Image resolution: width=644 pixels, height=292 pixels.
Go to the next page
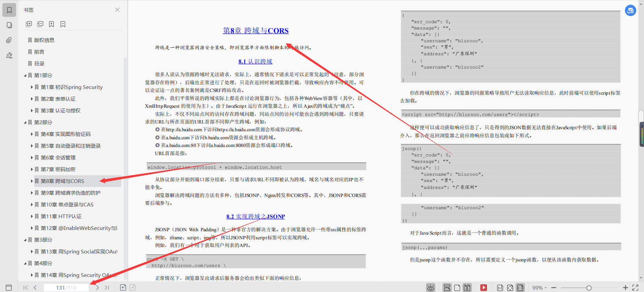(x=97, y=288)
